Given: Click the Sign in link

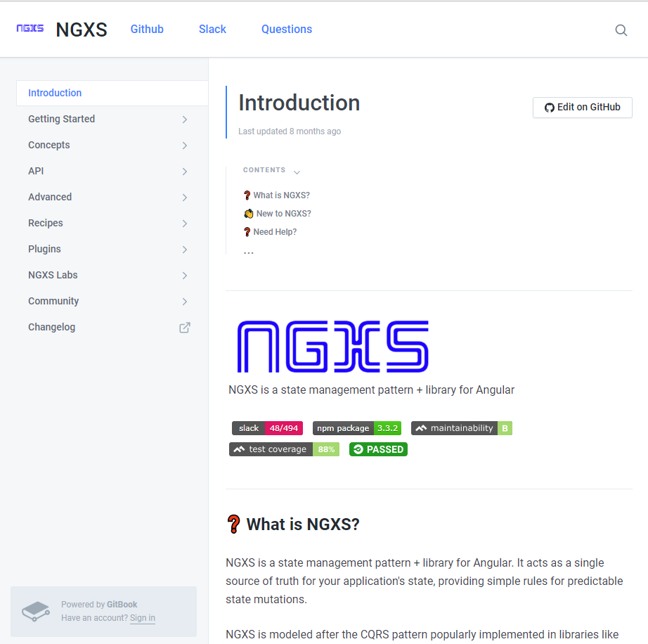Looking at the screenshot, I should [x=143, y=618].
